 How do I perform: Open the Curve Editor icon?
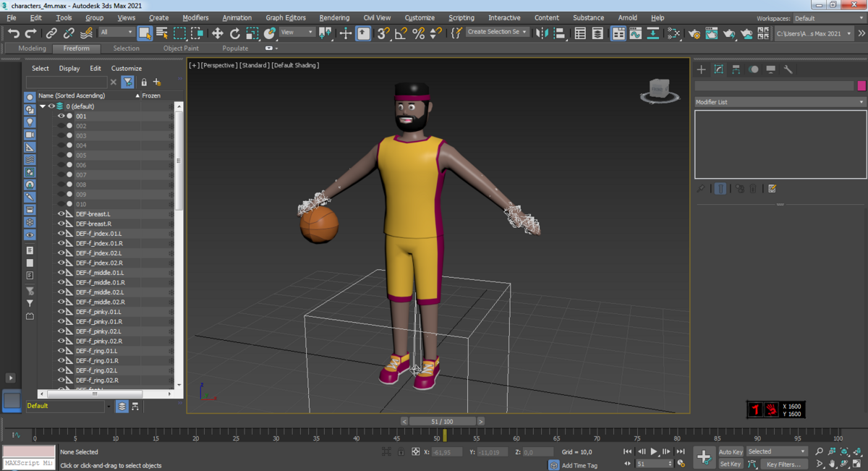[635, 33]
